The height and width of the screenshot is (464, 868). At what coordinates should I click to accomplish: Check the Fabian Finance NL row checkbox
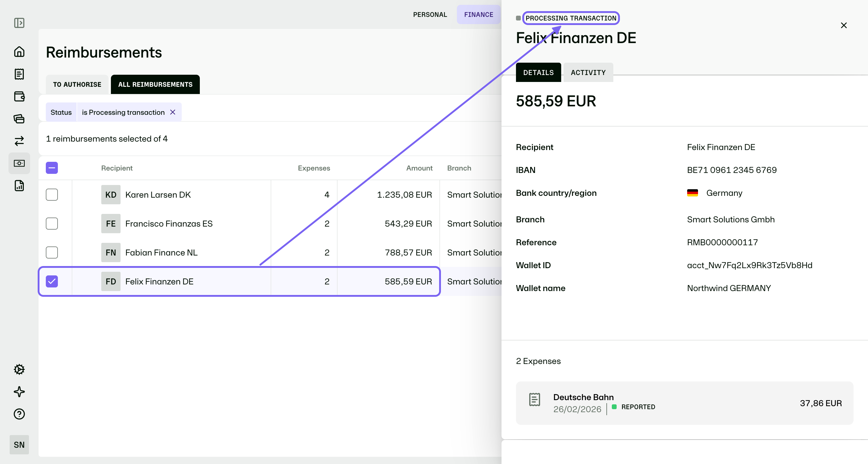click(52, 252)
